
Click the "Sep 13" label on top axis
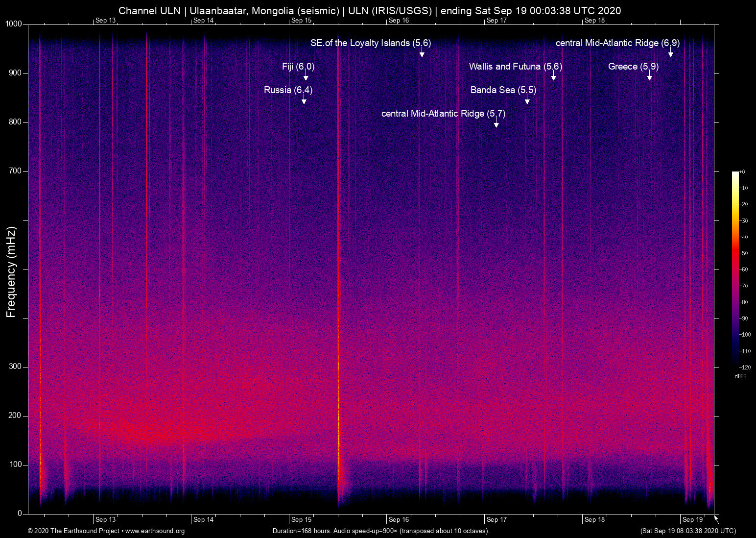pyautogui.click(x=105, y=21)
